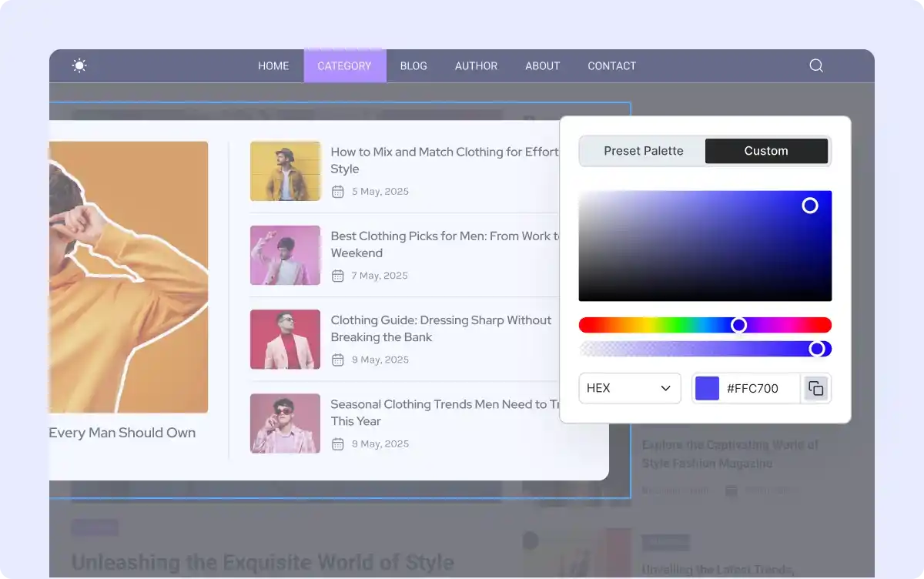The height and width of the screenshot is (579, 924).
Task: Open the CONTACT navigation link
Action: pos(611,65)
